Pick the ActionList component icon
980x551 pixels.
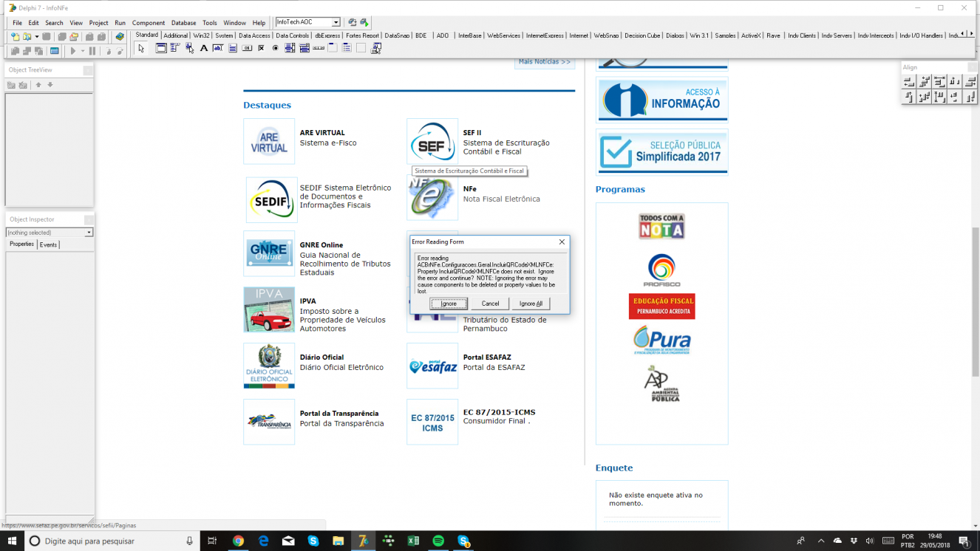(375, 49)
